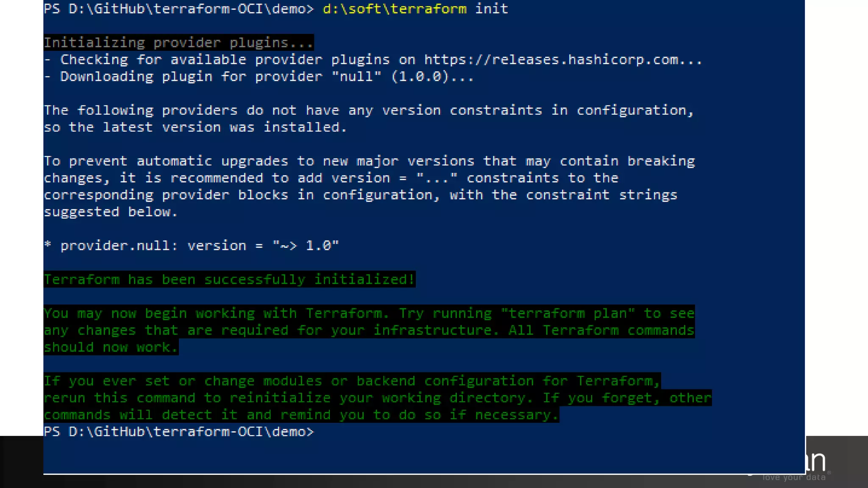The width and height of the screenshot is (868, 488).
Task: Click "so the latest version was installed." line
Action: pyautogui.click(x=195, y=127)
